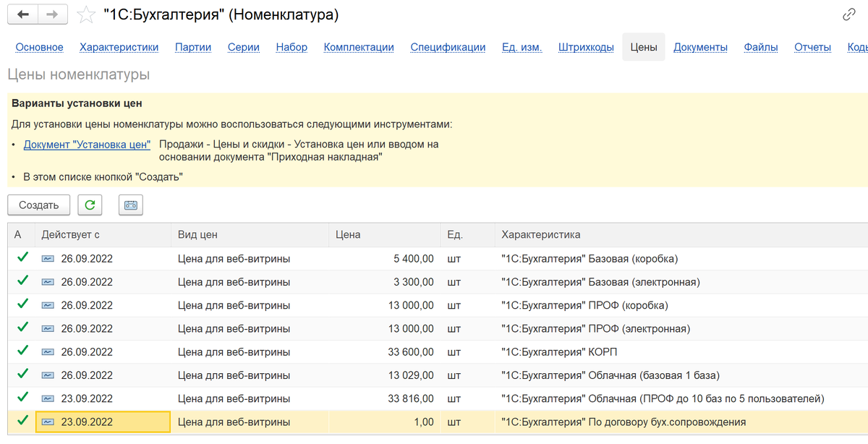Open the Документ "Установка цен" link
This screenshot has width=868, height=444.
87,145
